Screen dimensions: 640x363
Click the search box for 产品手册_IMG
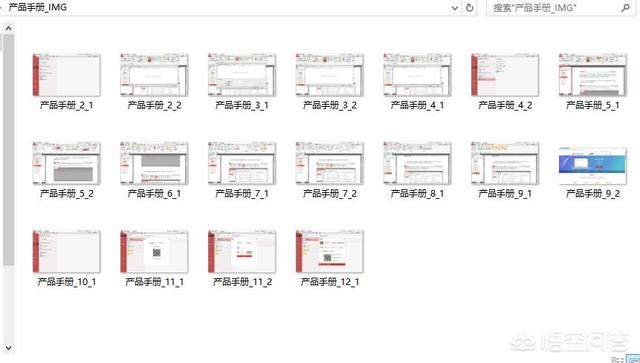[559, 7]
